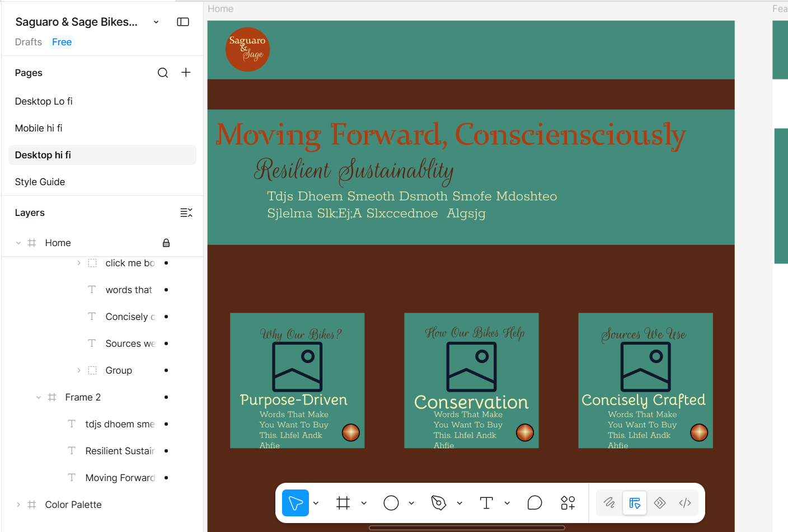This screenshot has width=788, height=532.
Task: Add a new page with plus icon
Action: coord(186,73)
